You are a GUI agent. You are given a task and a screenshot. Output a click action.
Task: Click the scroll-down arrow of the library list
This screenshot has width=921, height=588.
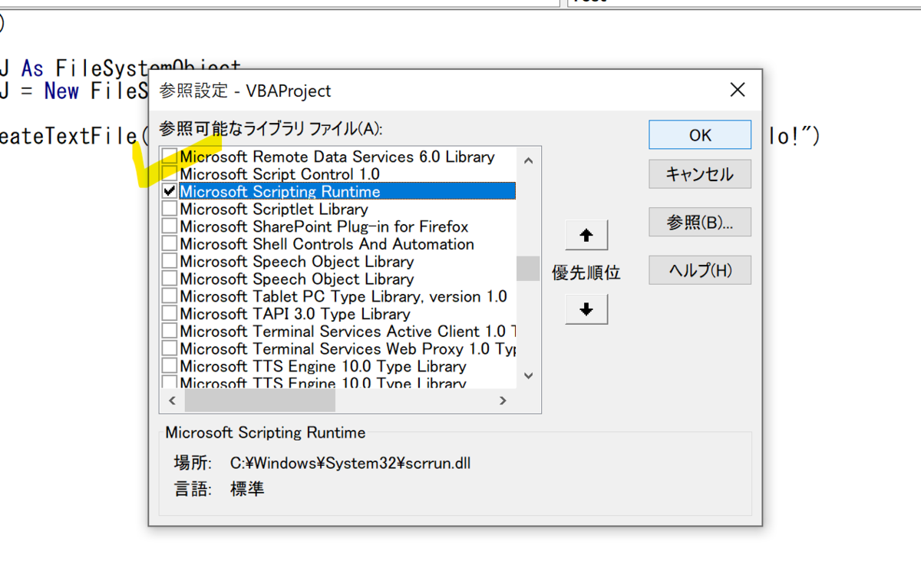pyautogui.click(x=527, y=375)
